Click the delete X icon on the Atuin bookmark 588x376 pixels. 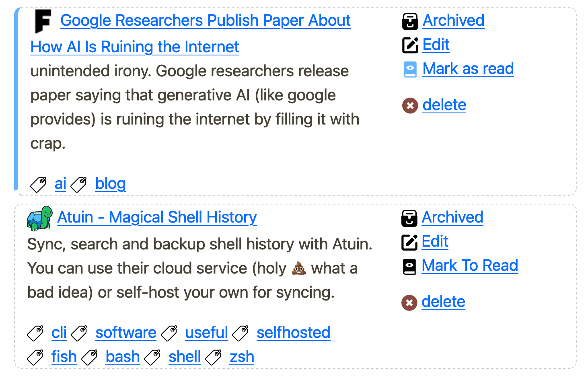pos(409,302)
